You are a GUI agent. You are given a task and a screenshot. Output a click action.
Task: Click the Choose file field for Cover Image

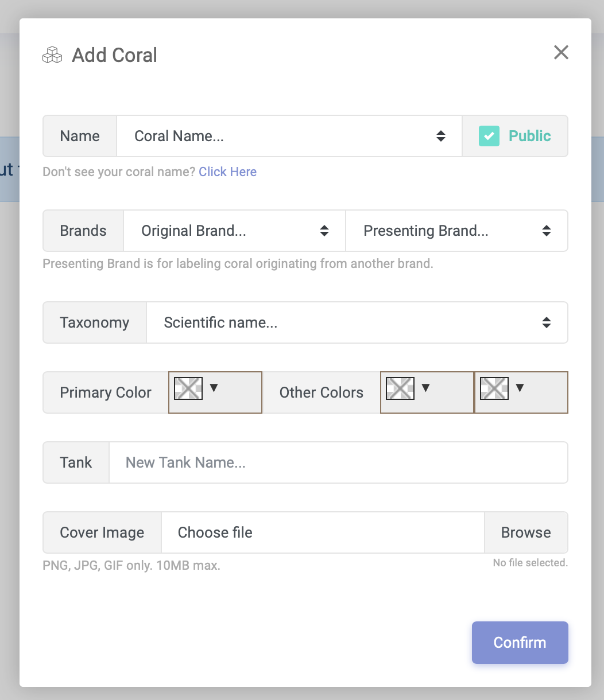[x=323, y=532]
